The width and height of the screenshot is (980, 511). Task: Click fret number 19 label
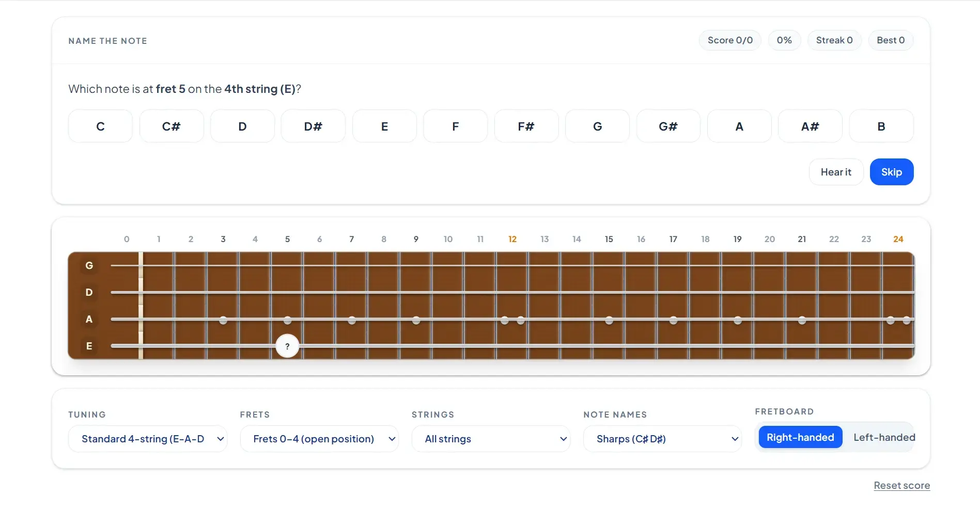point(738,239)
